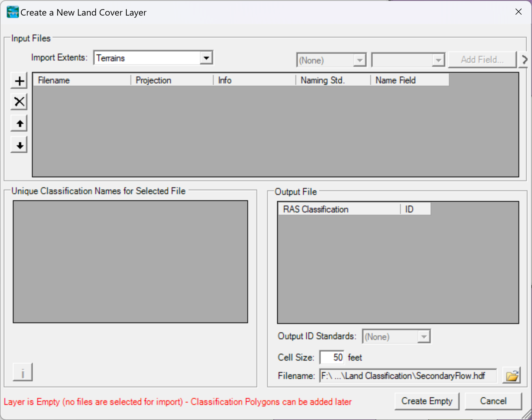Screen dimensions: 532x420
Task: Close the Create a New Land Cover Layer dialog
Action: tap(518, 12)
